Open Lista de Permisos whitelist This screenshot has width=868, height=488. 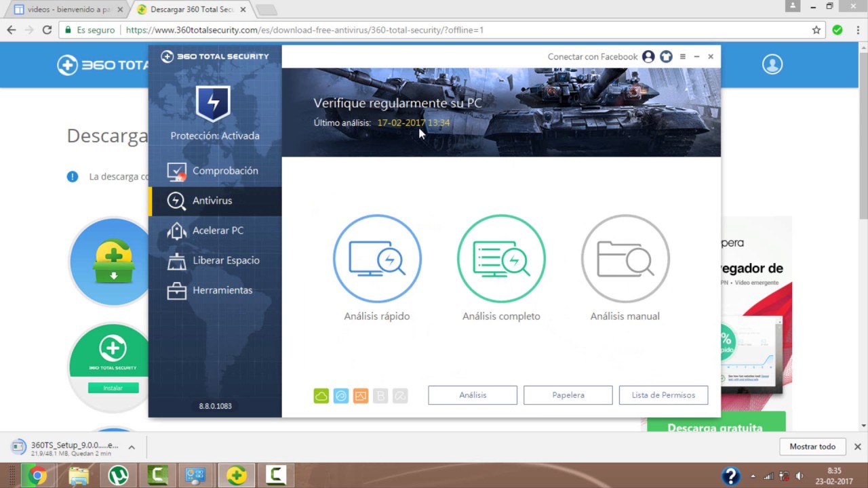(663, 395)
